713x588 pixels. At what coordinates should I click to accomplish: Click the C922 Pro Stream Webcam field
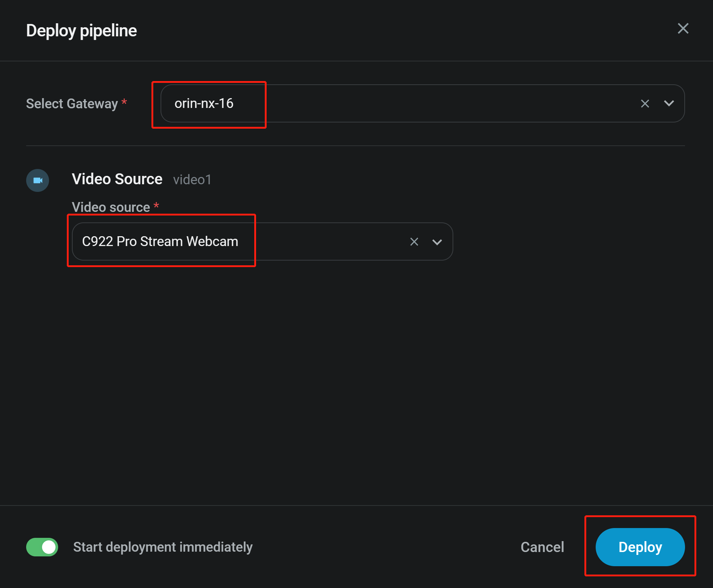click(262, 241)
